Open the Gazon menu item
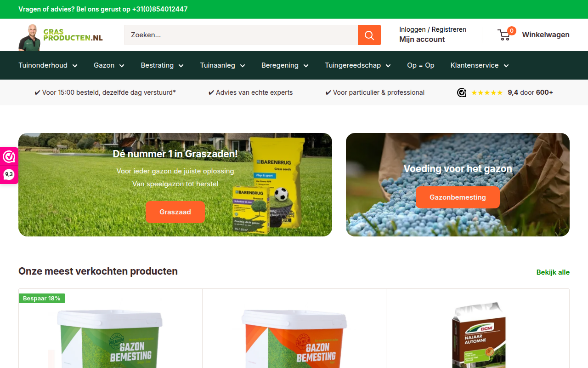588x368 pixels. click(x=104, y=65)
